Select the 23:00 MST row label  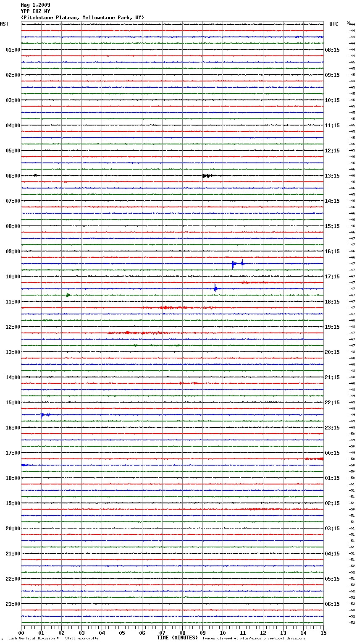click(13, 604)
